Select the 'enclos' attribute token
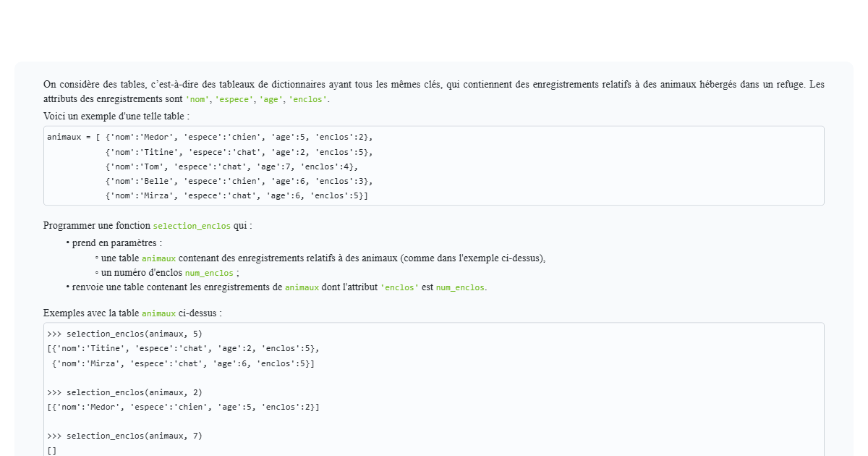The height and width of the screenshot is (456, 868). [308, 99]
